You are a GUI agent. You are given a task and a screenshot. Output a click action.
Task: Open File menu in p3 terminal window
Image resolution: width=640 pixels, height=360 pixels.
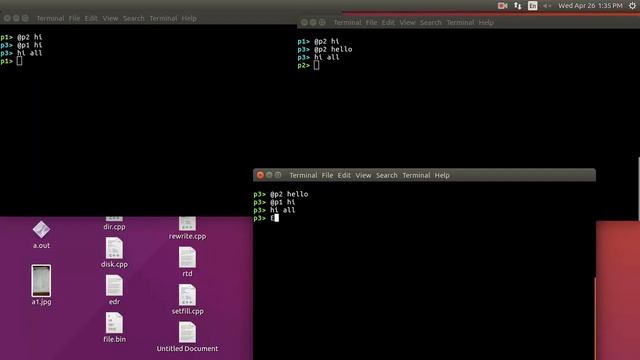coord(327,175)
